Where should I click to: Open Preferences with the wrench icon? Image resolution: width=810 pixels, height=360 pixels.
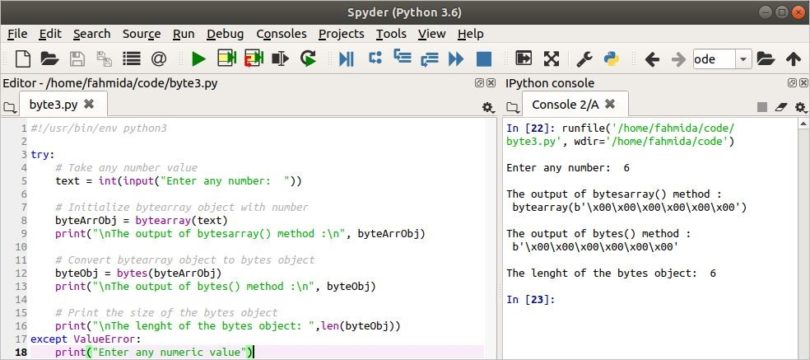[x=584, y=59]
